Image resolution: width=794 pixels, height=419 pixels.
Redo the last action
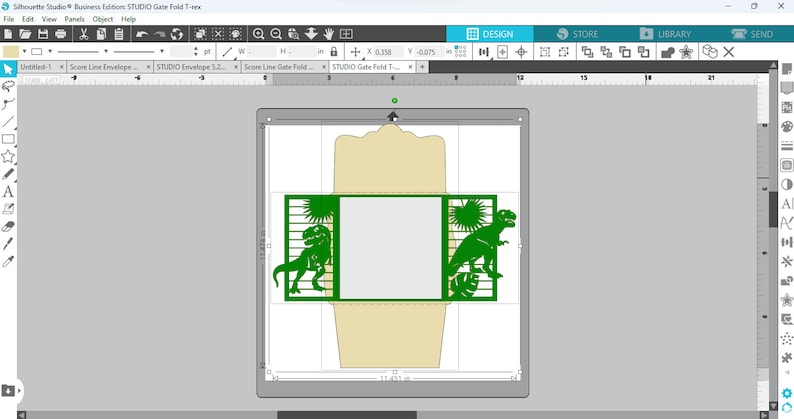[160, 34]
